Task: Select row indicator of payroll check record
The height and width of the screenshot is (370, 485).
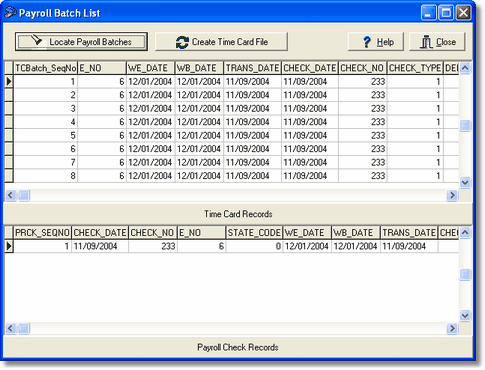Action: 9,246
